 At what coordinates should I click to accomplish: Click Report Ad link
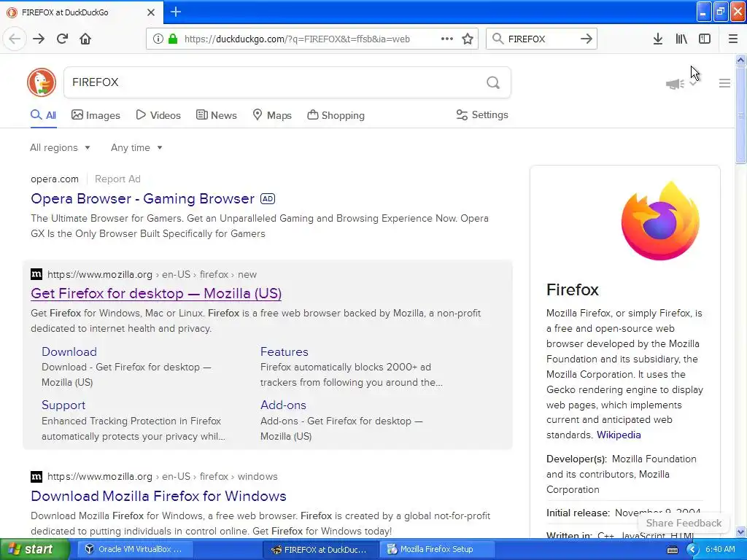click(117, 179)
